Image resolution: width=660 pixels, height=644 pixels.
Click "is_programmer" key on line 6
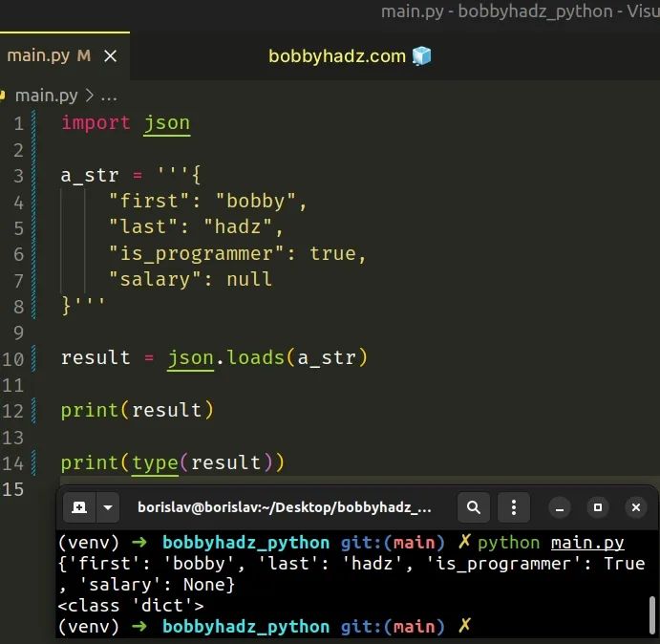[x=197, y=254]
